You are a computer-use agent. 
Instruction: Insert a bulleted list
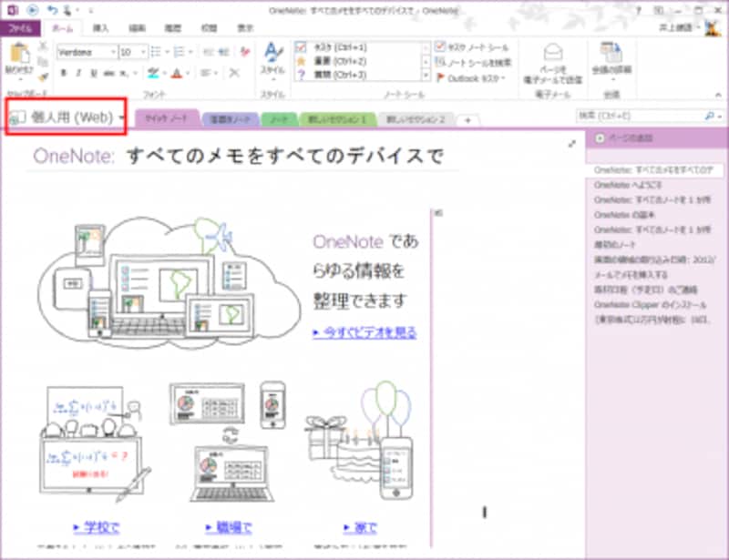coord(156,52)
